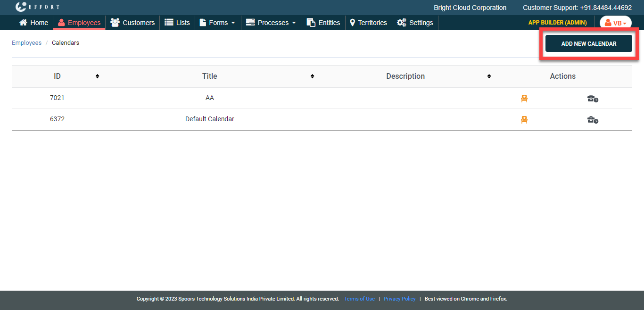644x310 pixels.
Task: Click the Employees breadcrumb link
Action: 26,43
